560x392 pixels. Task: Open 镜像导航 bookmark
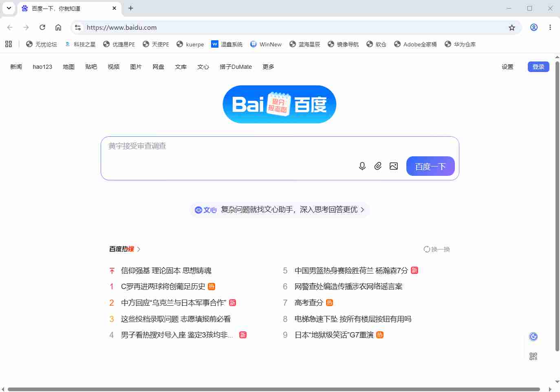[x=343, y=44]
